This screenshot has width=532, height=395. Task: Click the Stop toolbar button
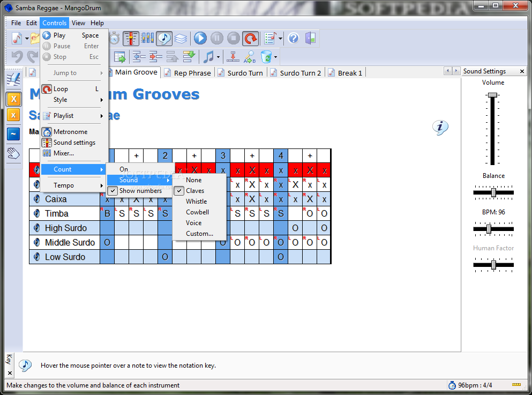[x=234, y=39]
